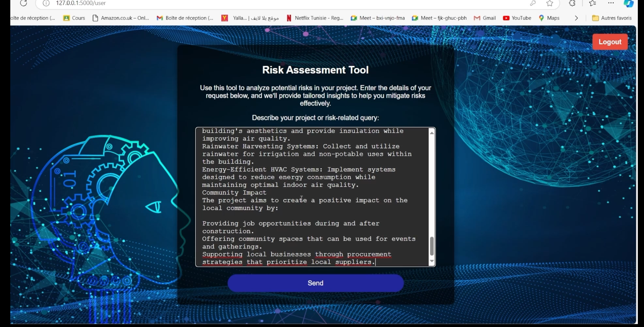Click the textarea scroll up arrow

[x=432, y=133]
